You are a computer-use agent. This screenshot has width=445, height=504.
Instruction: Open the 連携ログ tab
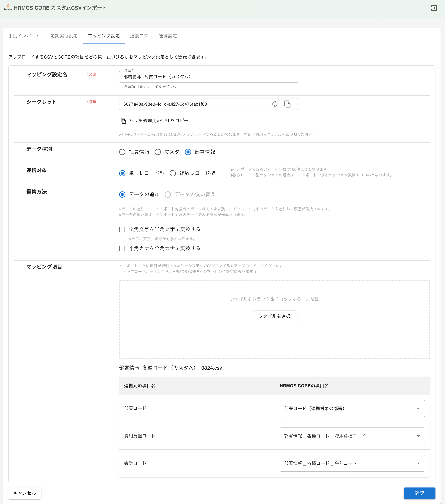coord(139,36)
